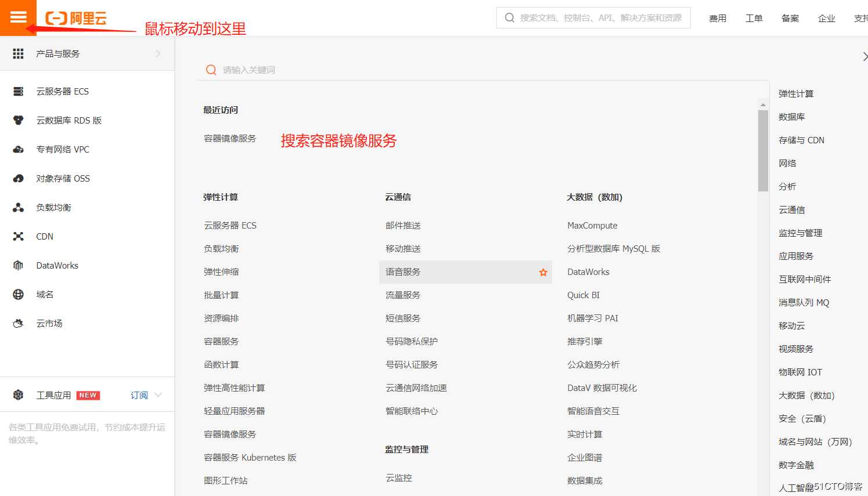This screenshot has height=496, width=868.
Task: Click the products and services grid icon
Action: click(x=19, y=53)
